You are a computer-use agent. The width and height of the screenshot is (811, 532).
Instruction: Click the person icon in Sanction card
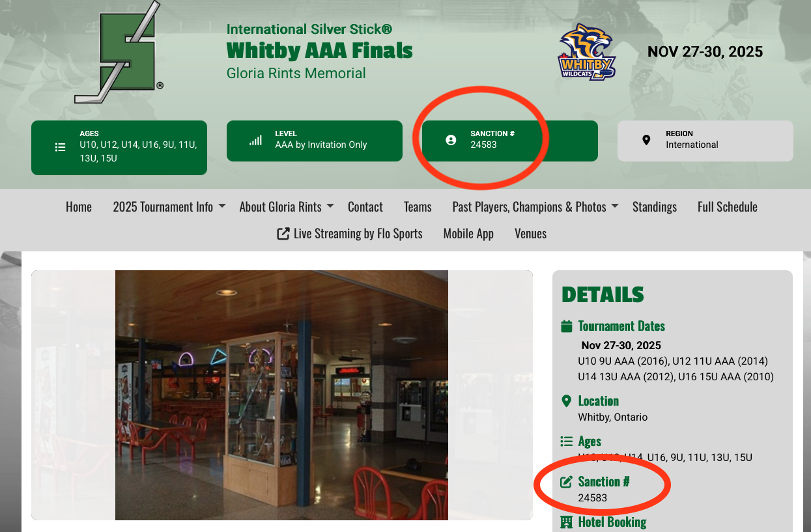[451, 140]
